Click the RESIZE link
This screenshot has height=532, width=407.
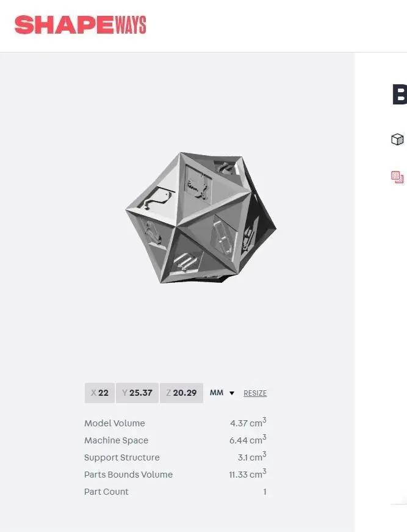[x=255, y=393]
